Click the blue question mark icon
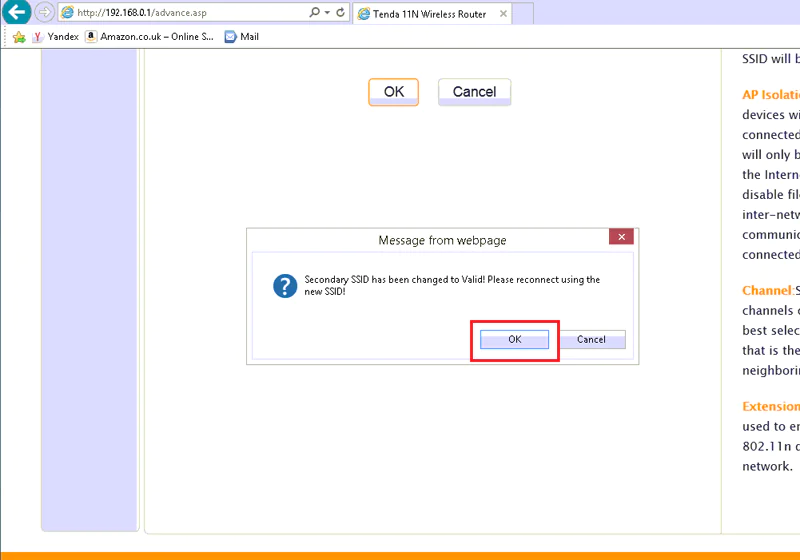This screenshot has width=800, height=560. click(285, 286)
